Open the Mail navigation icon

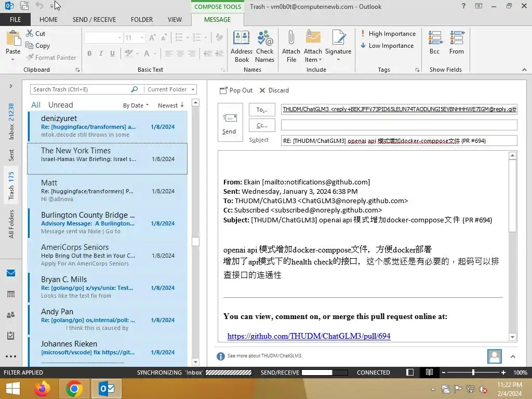pyautogui.click(x=11, y=273)
